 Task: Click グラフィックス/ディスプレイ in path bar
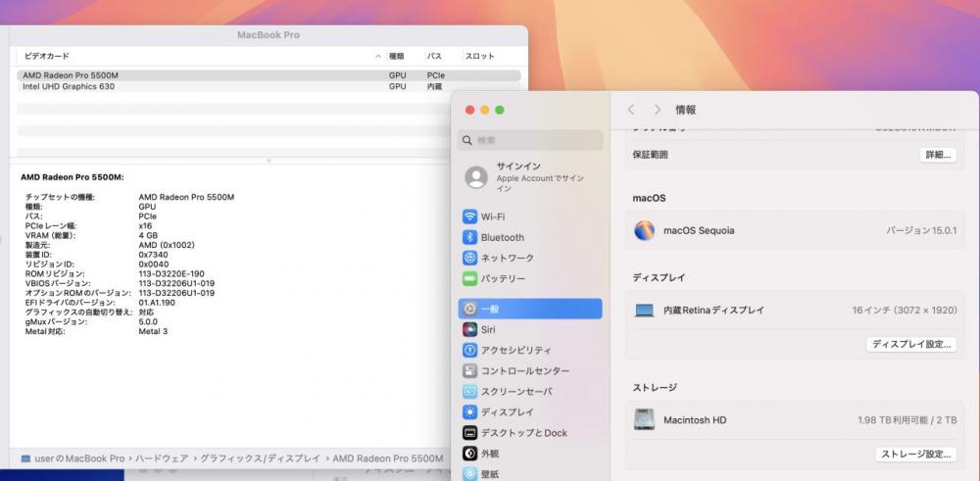coord(261,458)
